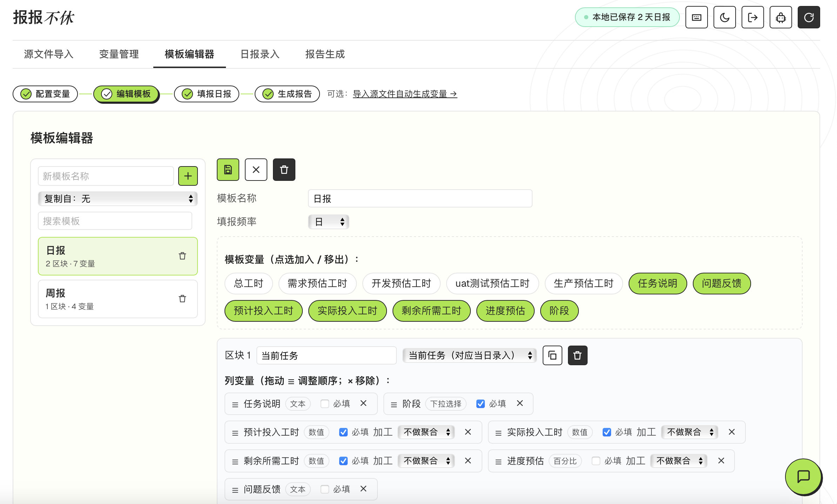
Task: Remove the 预计投入工时 column variable
Action: (468, 432)
